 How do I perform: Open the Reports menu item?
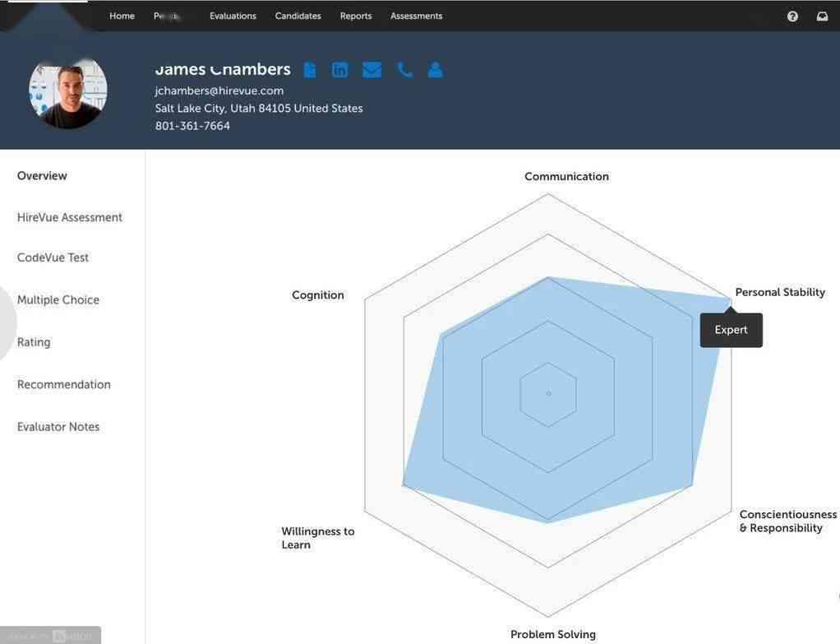tap(356, 16)
